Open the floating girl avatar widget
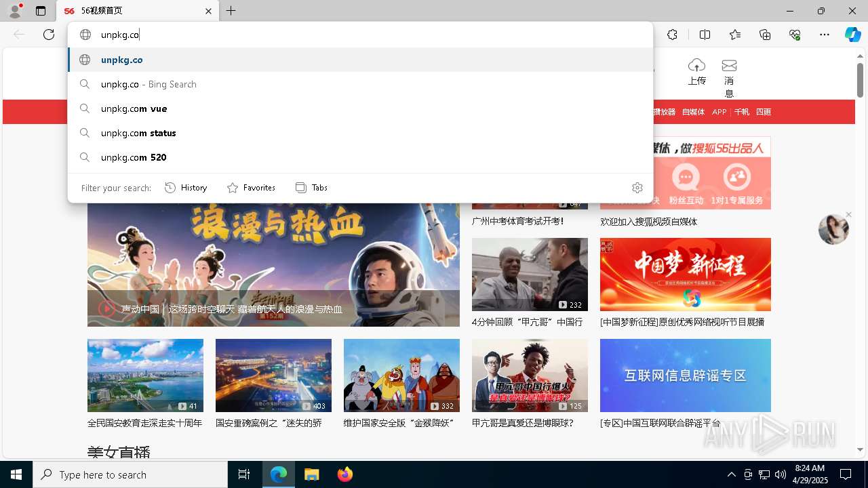Viewport: 868px width, 488px height. (833, 229)
